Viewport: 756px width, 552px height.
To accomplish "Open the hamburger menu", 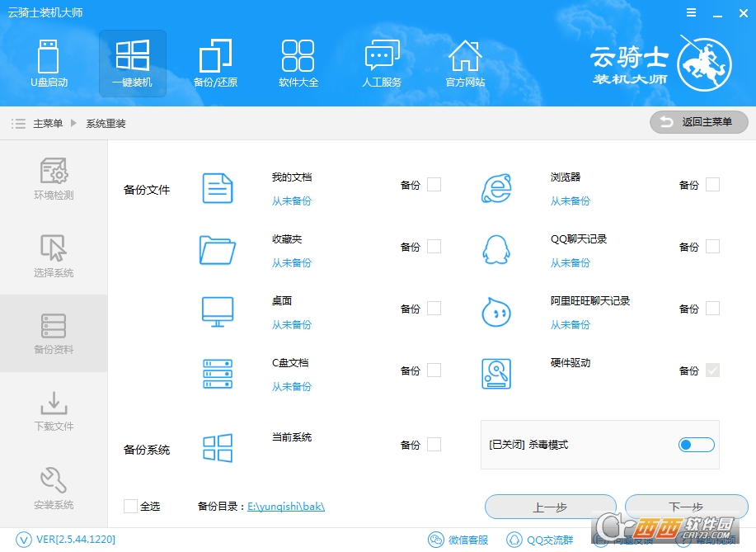I will click(x=691, y=12).
